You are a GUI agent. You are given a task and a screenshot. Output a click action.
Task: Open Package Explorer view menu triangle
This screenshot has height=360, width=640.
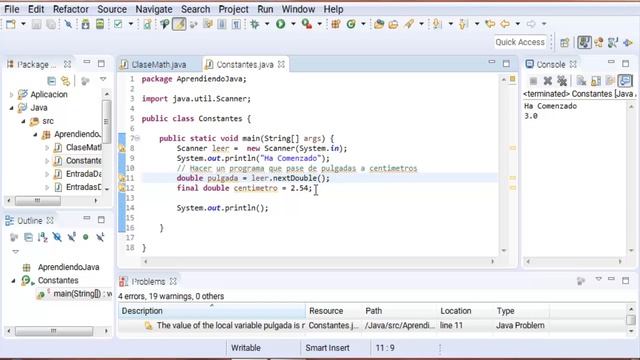click(103, 80)
